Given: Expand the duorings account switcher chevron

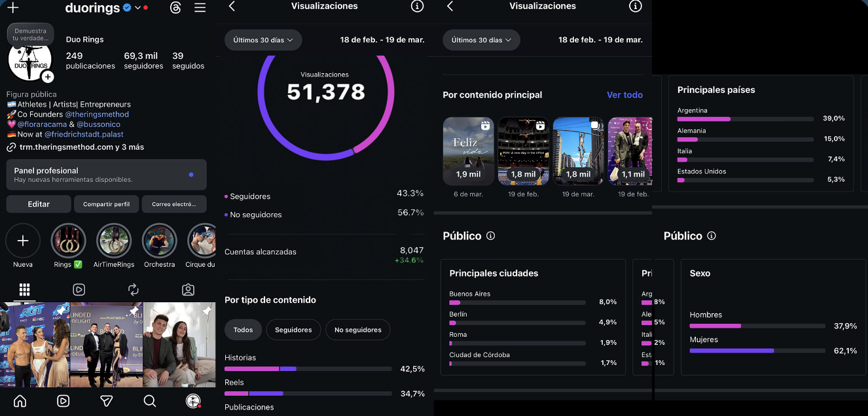Looking at the screenshot, I should pos(137,8).
